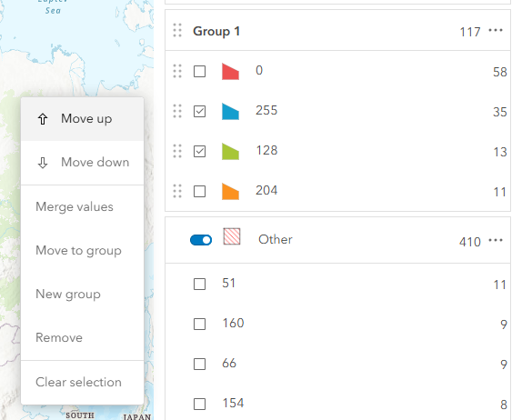
Task: Tick the checkbox for value 51
Action: pos(199,284)
